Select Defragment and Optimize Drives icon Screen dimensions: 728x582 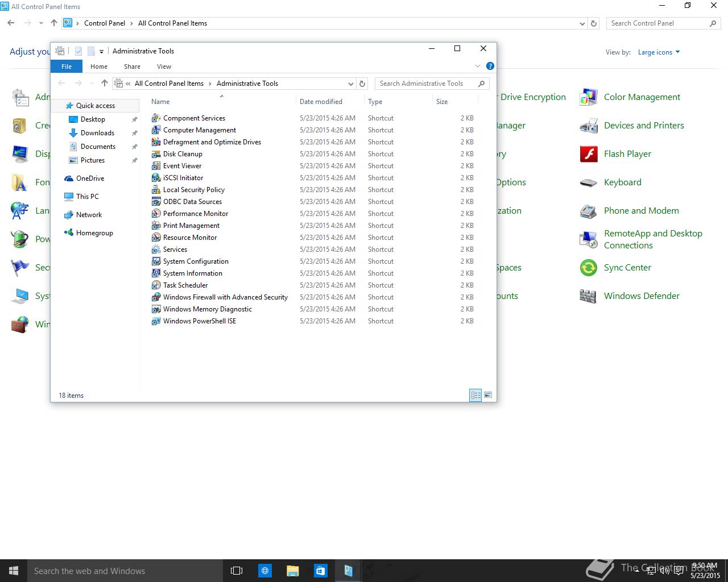coord(156,142)
